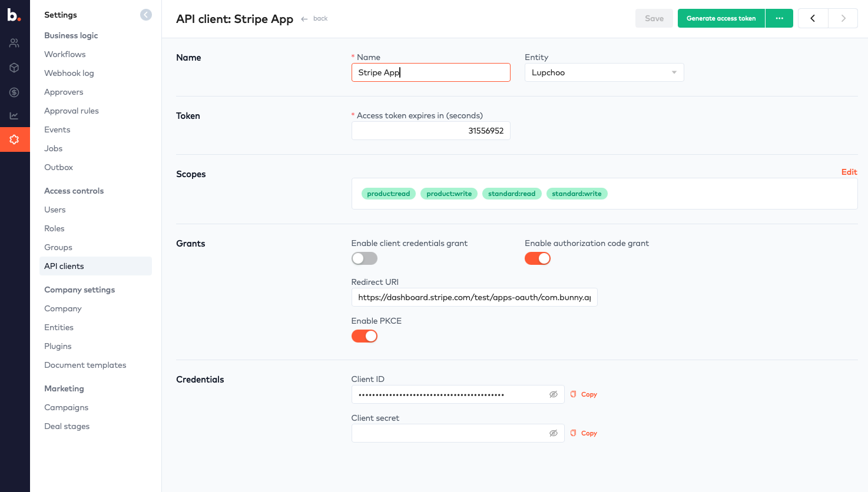The width and height of the screenshot is (868, 492).
Task: Go to the previous API client
Action: point(813,18)
